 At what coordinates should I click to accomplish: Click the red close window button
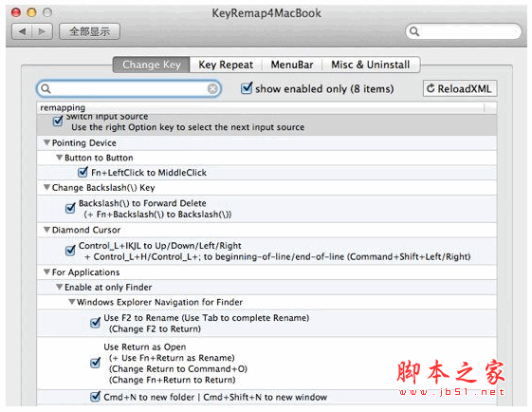pyautogui.click(x=16, y=13)
